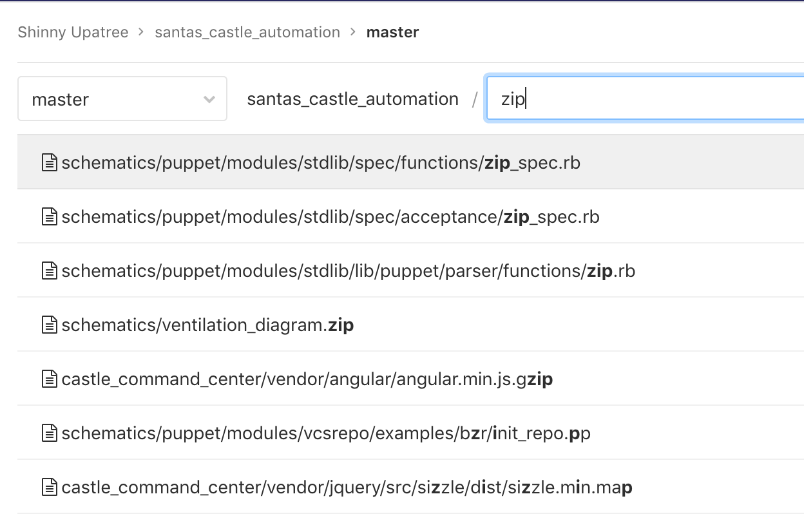
Task: Go to Shinny Upatree breadcrumb
Action: [x=73, y=32]
